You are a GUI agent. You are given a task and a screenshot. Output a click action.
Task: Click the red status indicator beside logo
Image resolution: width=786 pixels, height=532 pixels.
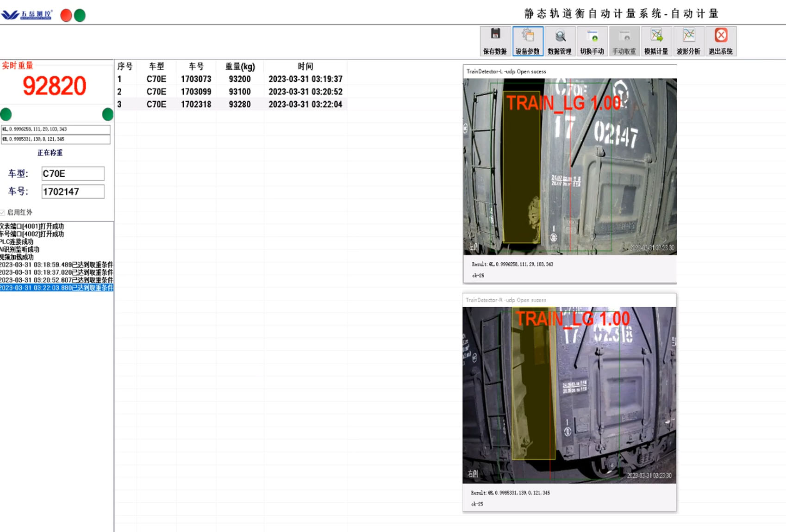coord(66,15)
